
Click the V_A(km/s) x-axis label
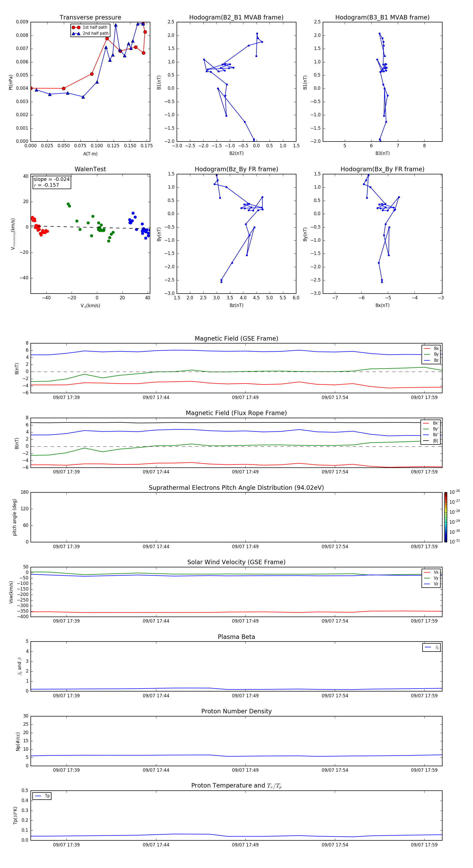click(90, 306)
